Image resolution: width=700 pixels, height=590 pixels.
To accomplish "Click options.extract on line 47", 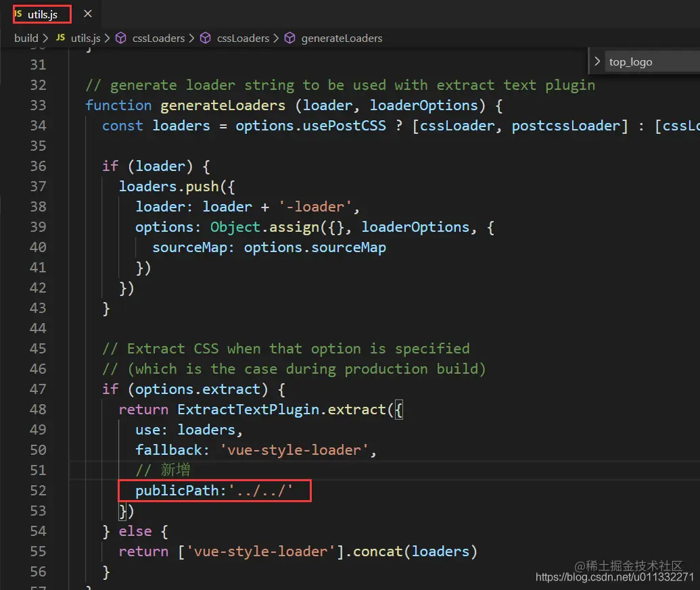I will coord(197,389).
